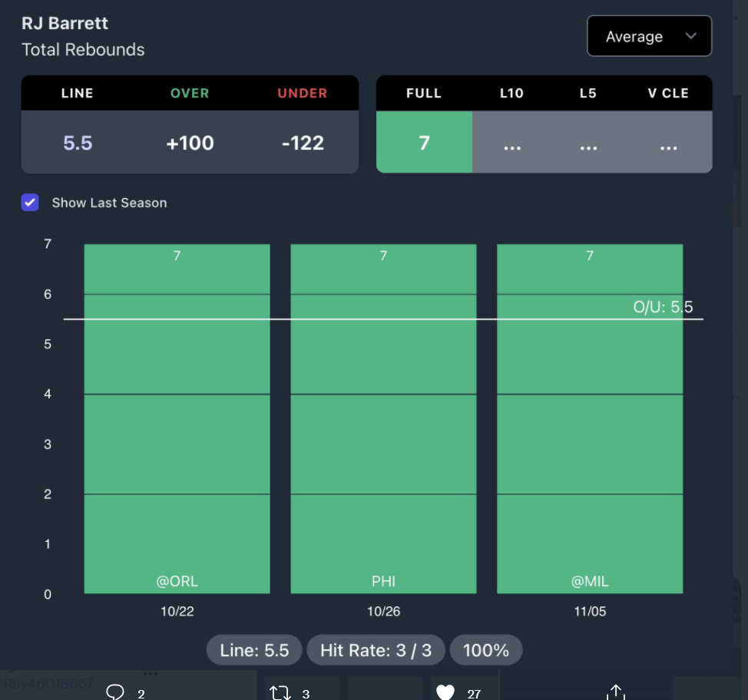Click the 10/22 date label
This screenshot has height=700, width=748.
click(x=177, y=611)
